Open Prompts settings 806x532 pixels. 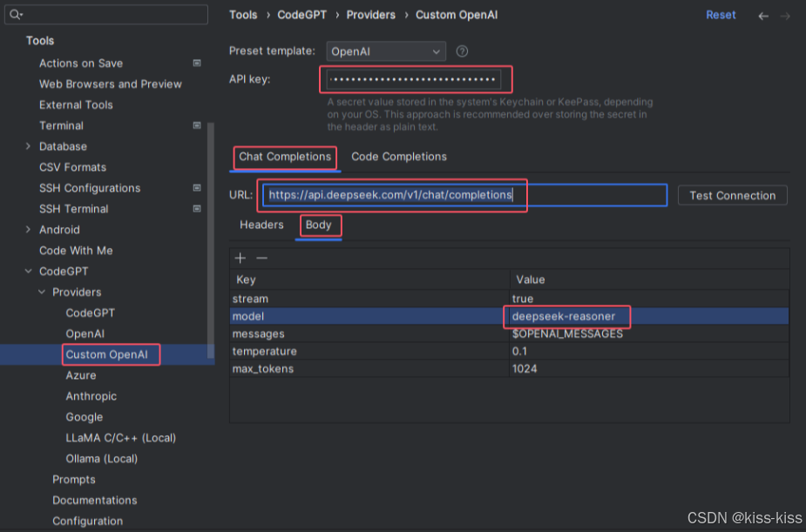click(x=73, y=479)
